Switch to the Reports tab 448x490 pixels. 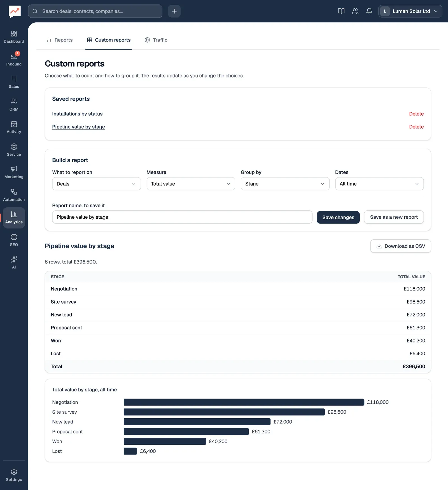pyautogui.click(x=59, y=40)
